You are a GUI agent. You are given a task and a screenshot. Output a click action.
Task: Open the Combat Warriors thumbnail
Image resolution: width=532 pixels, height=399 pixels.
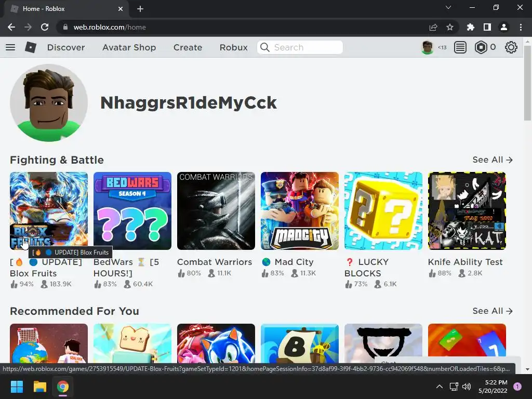point(216,211)
